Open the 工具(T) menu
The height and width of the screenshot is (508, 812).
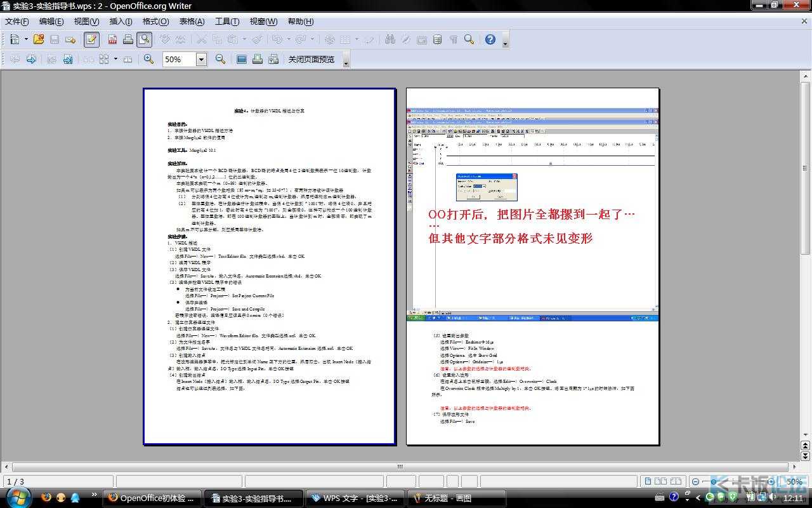227,21
